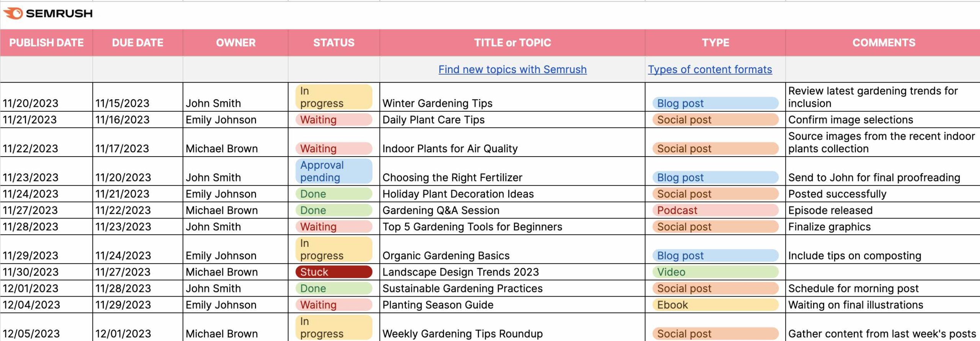Screen dimensions: 980x341
Task: Click the empty comment cell for Landscape Design
Action: tap(882, 272)
